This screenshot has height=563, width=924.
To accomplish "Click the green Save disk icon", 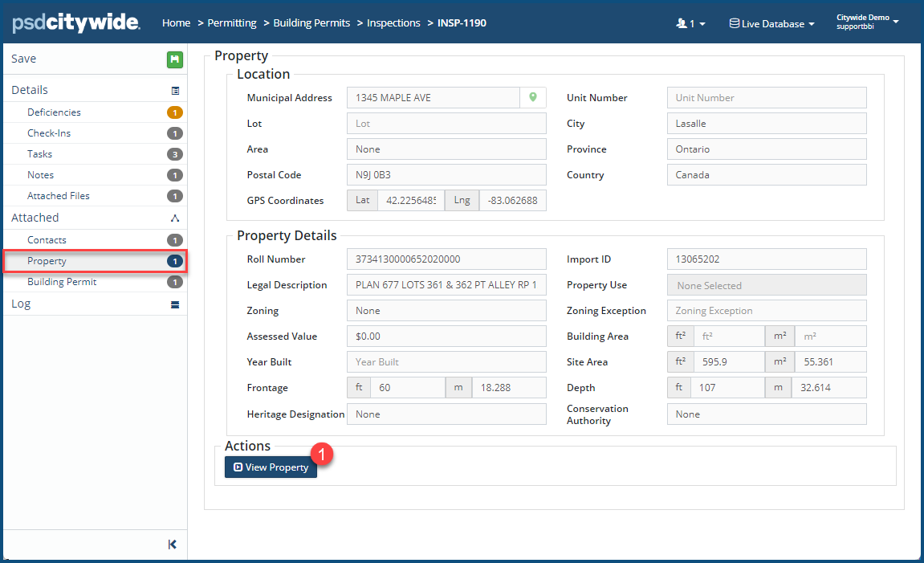I will point(174,59).
